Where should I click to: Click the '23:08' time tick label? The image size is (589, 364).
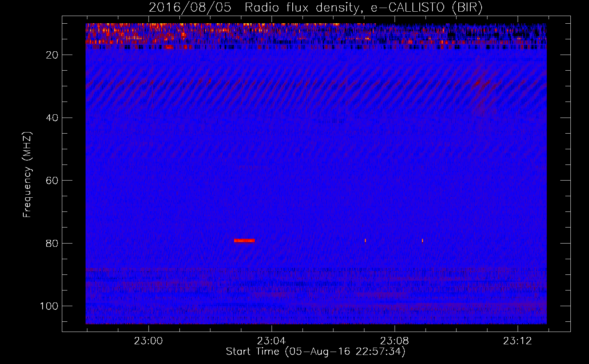pos(394,341)
